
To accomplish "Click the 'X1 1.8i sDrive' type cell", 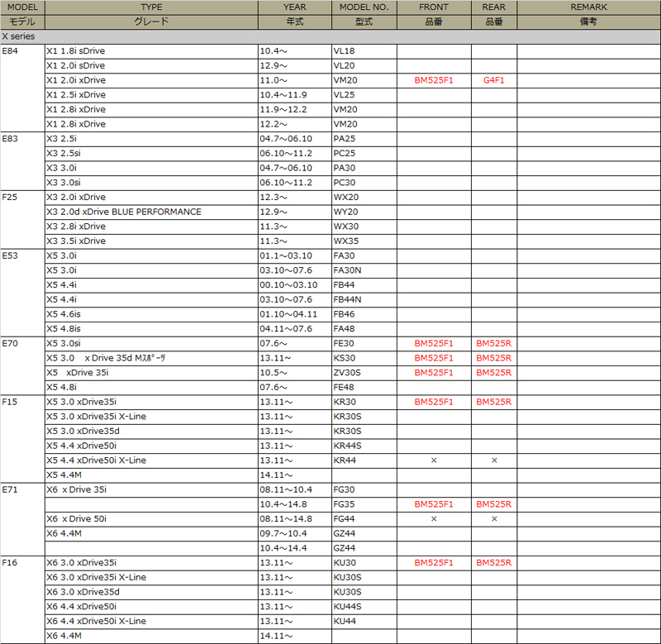I will tap(151, 51).
